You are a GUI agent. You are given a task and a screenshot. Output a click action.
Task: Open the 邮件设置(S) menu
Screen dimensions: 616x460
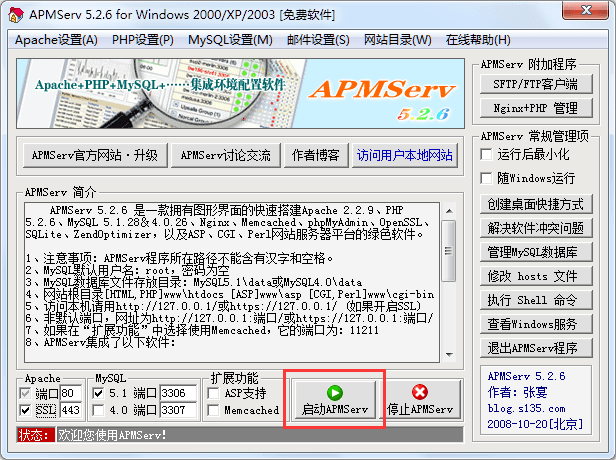pyautogui.click(x=318, y=40)
